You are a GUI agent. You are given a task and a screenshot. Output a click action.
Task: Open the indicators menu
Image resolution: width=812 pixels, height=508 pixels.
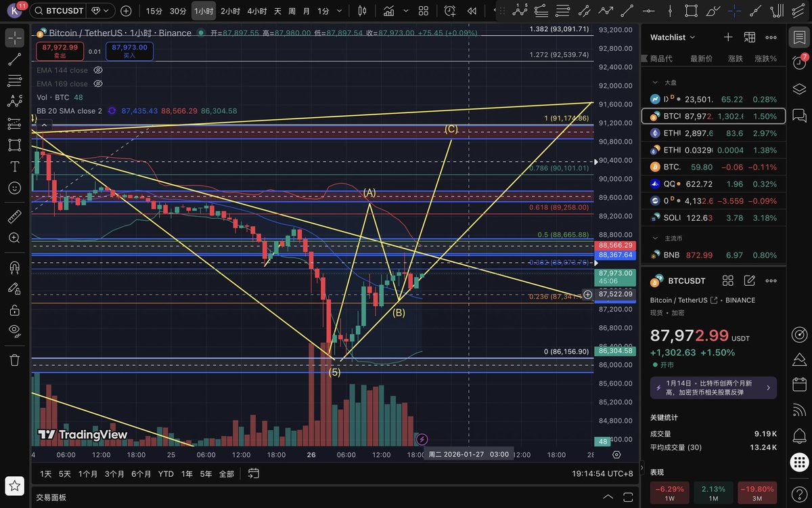[389, 11]
